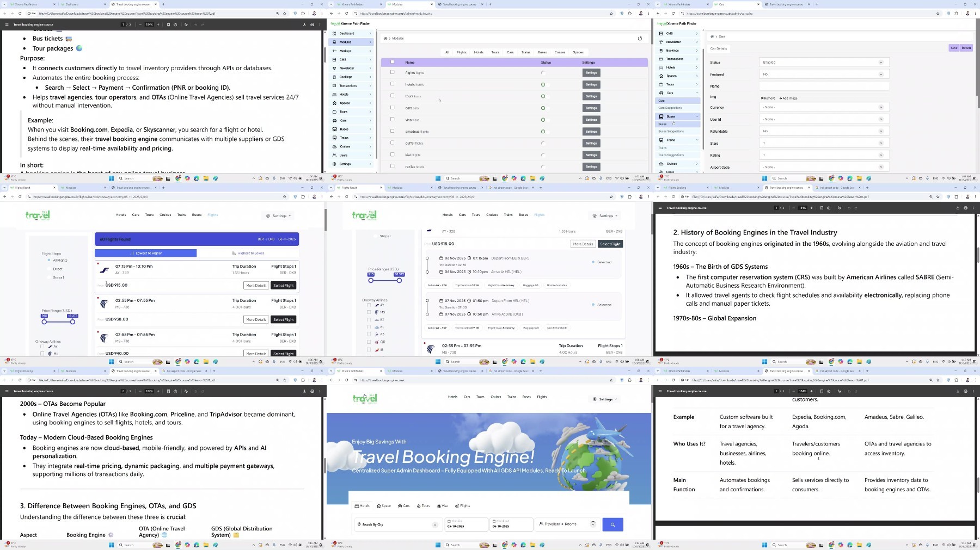Click price range 915 handle on 60 Flights Found page
Viewport: 980px width, 550px height.
45,322
